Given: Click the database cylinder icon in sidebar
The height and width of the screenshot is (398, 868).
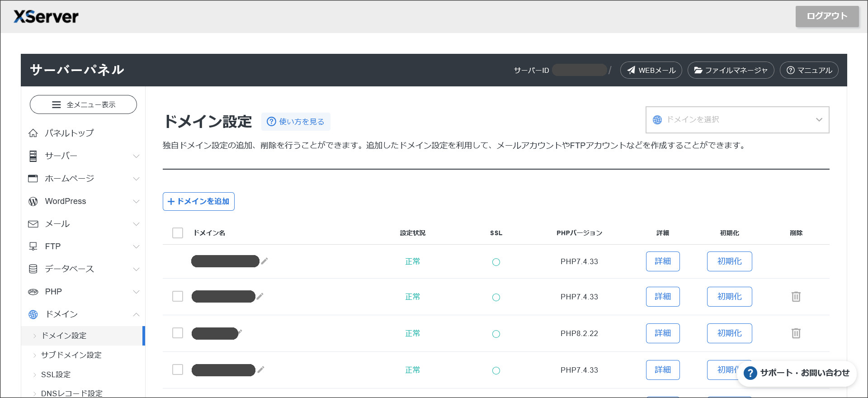Looking at the screenshot, I should click(33, 269).
